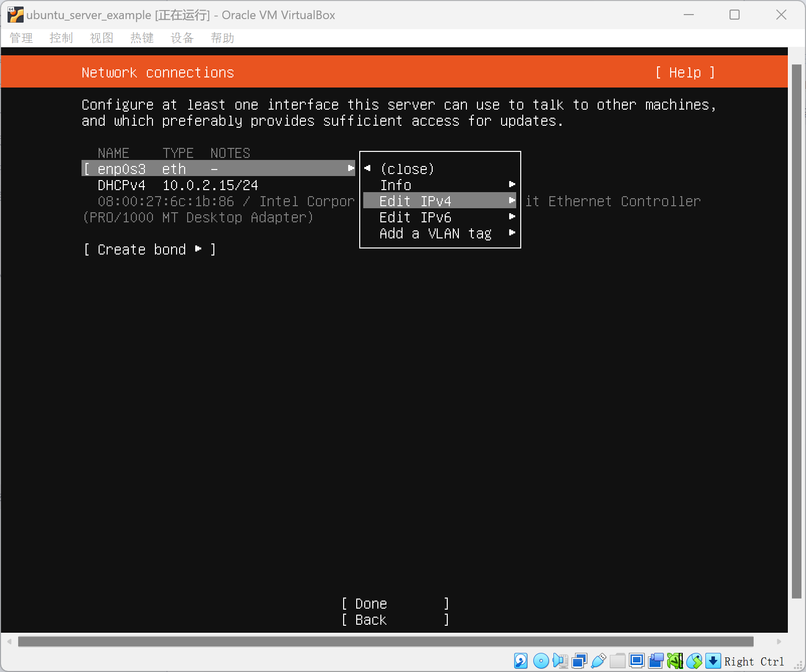This screenshot has height=672, width=806.
Task: Click the audio status icon
Action: pos(560,660)
